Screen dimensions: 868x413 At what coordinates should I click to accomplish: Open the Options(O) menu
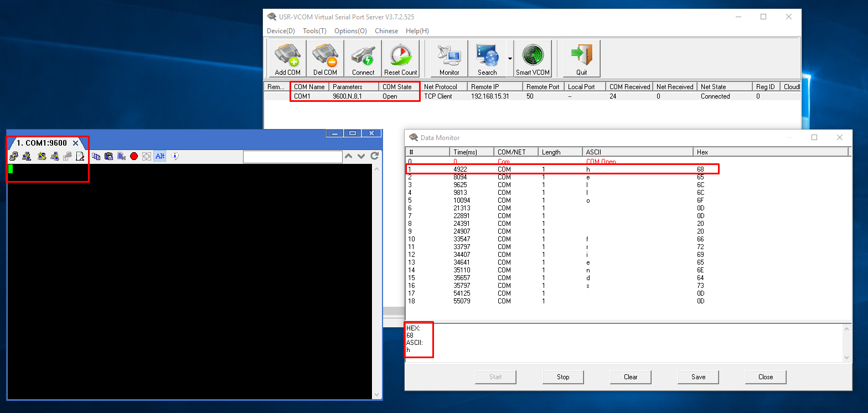coord(350,31)
